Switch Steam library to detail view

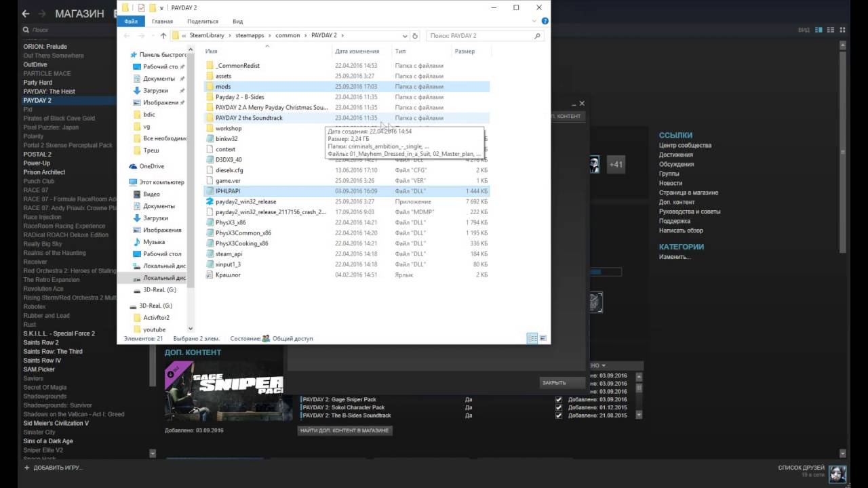[x=818, y=30]
